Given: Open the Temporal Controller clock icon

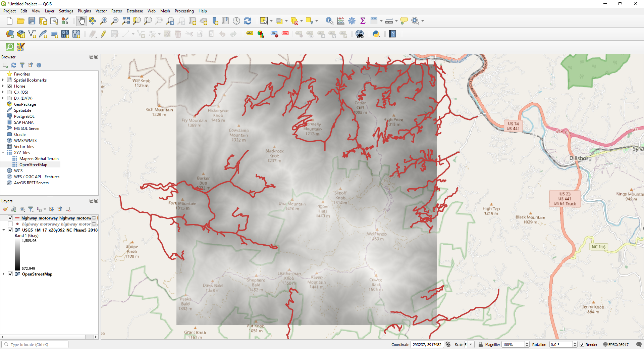Looking at the screenshot, I should pos(236,21).
